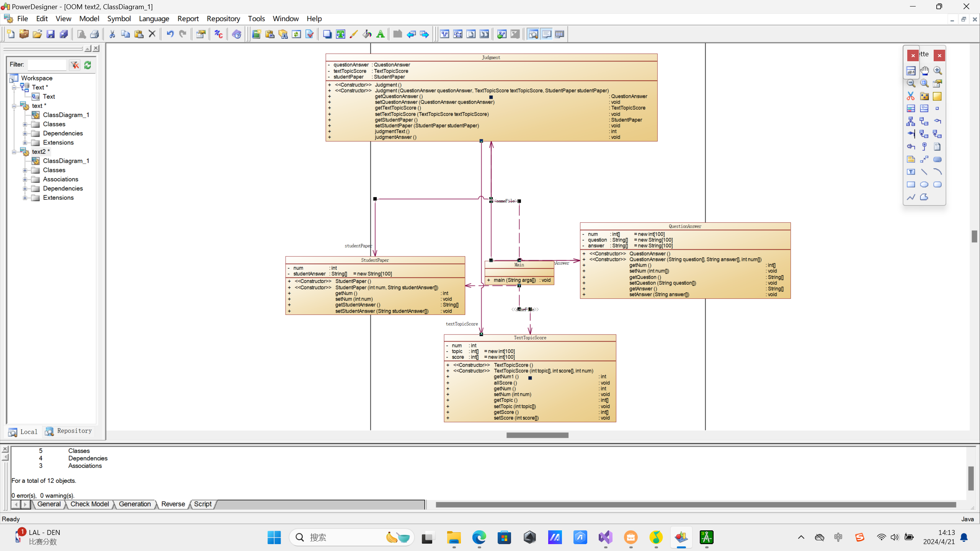Click the browser Filter text field
The width and height of the screenshot is (980, 551).
click(47, 65)
